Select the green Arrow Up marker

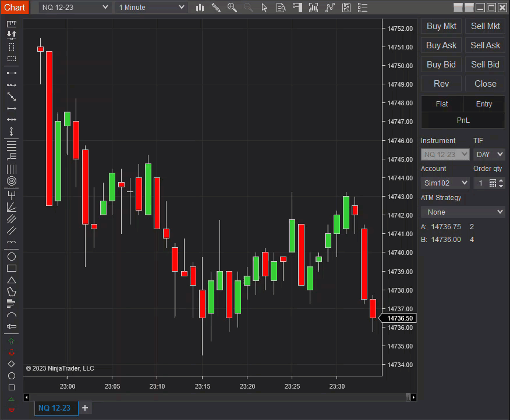[x=12, y=341]
